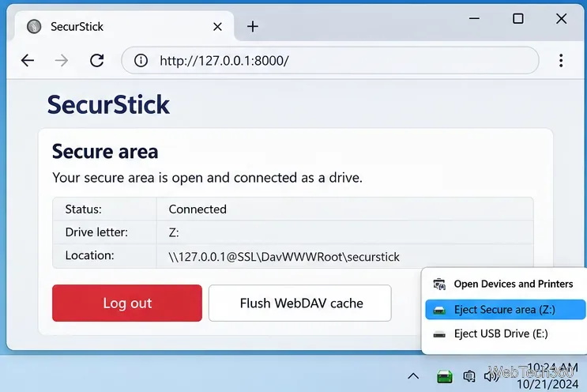Image resolution: width=587 pixels, height=392 pixels.
Task: Click the Devices and Printers menu icon
Action: (x=439, y=285)
